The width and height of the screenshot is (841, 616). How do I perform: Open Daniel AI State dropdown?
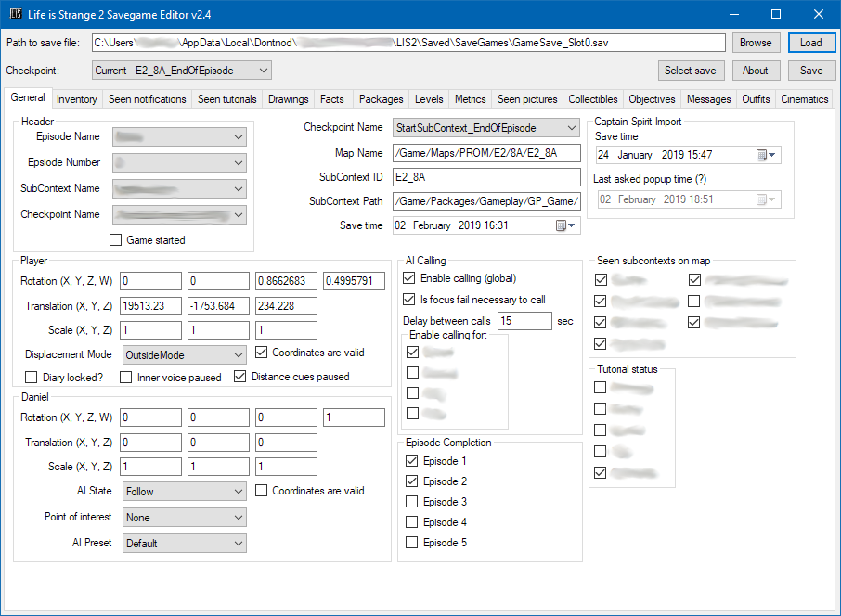(x=185, y=491)
